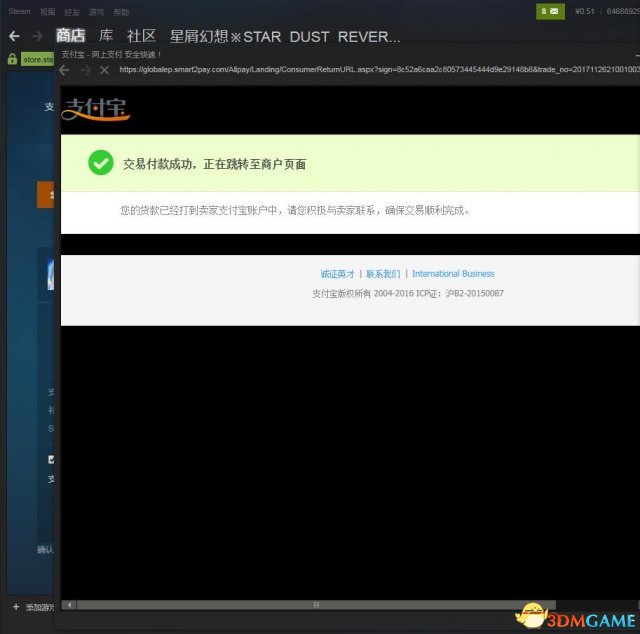The height and width of the screenshot is (634, 640).
Task: Open the 帮助 menu
Action: coord(121,12)
